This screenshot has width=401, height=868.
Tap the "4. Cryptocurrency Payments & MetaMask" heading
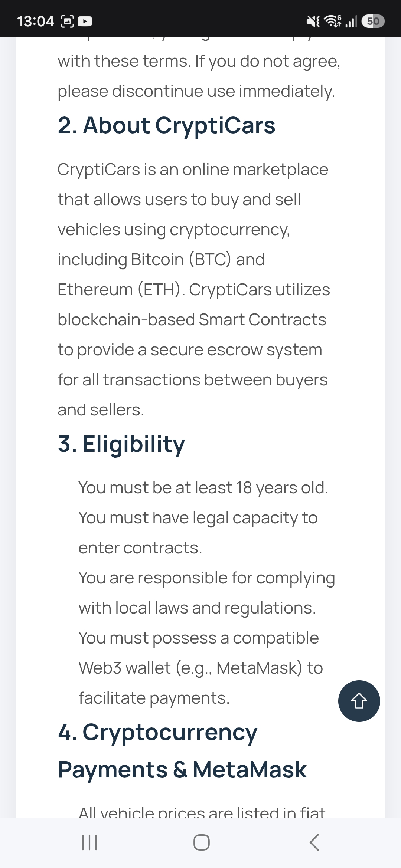(182, 751)
